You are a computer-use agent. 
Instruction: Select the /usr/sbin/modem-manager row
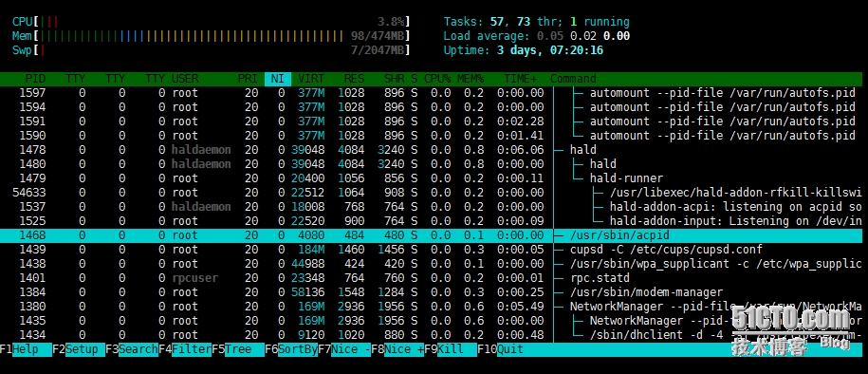click(x=432, y=292)
